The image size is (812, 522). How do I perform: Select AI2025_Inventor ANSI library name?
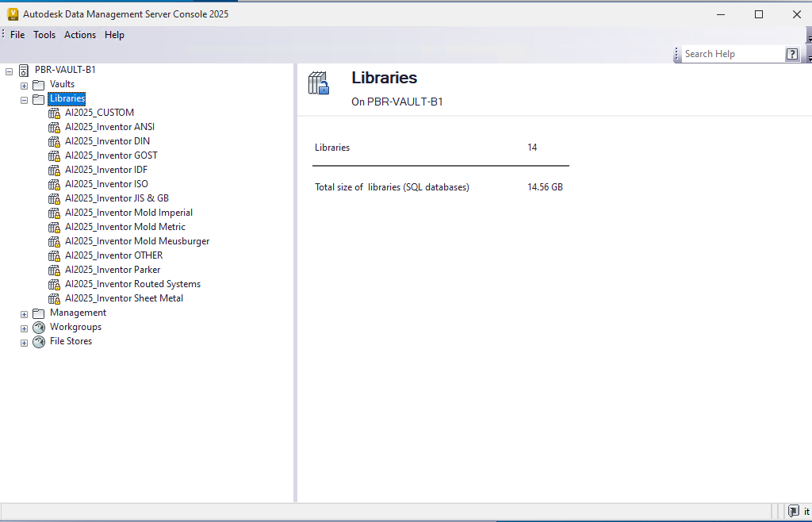pos(109,126)
